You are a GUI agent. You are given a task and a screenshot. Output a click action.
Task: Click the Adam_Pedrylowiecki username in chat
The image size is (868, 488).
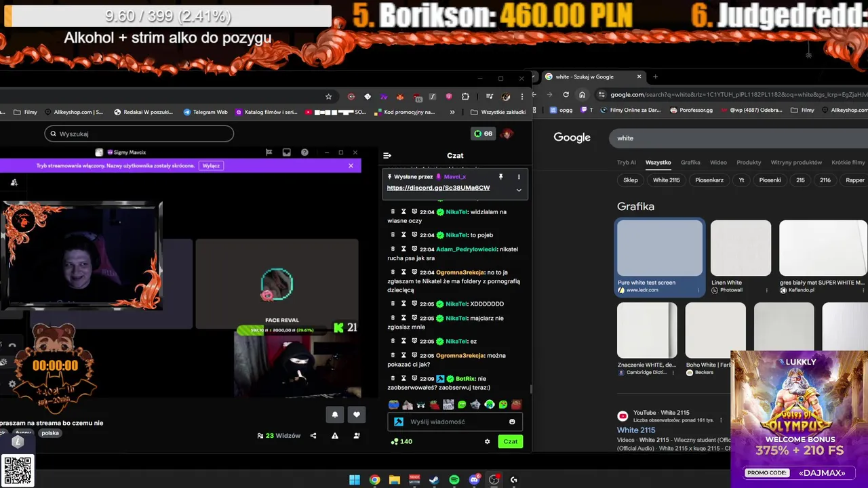click(x=467, y=249)
